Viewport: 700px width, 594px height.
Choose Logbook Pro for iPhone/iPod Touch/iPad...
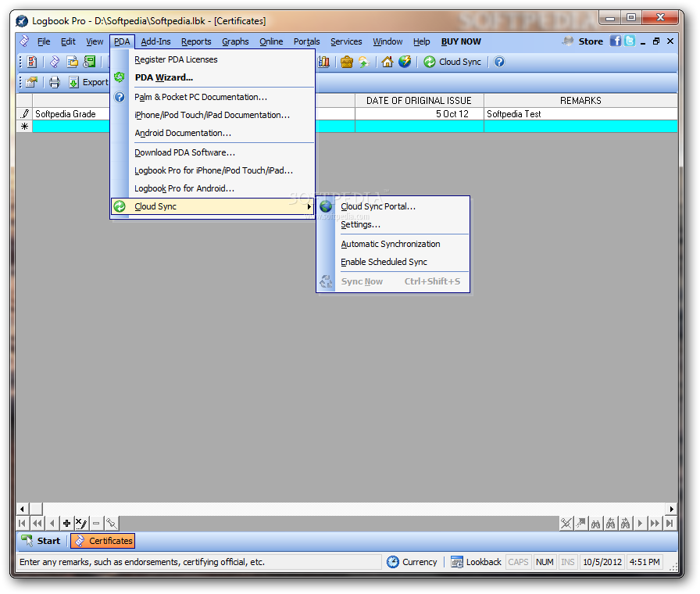(213, 170)
